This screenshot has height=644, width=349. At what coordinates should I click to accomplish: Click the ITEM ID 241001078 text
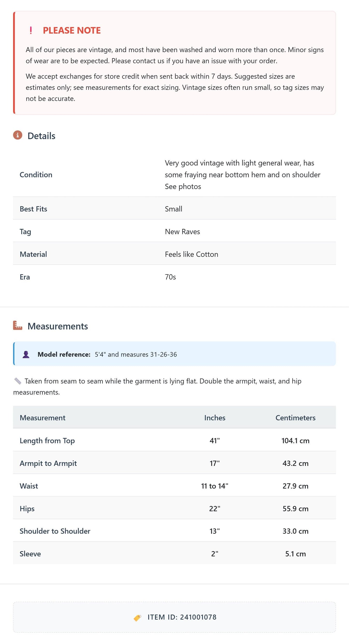[x=182, y=617]
